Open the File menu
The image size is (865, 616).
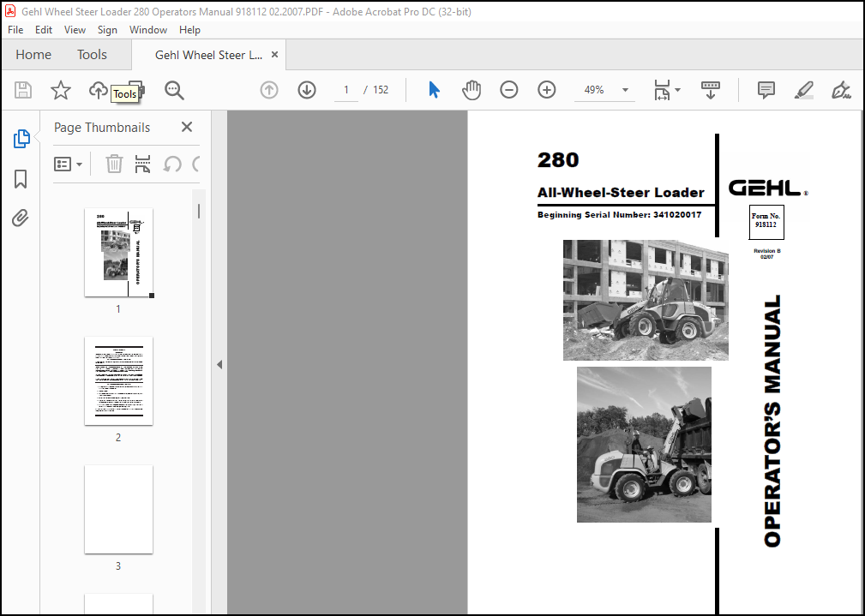[15, 30]
